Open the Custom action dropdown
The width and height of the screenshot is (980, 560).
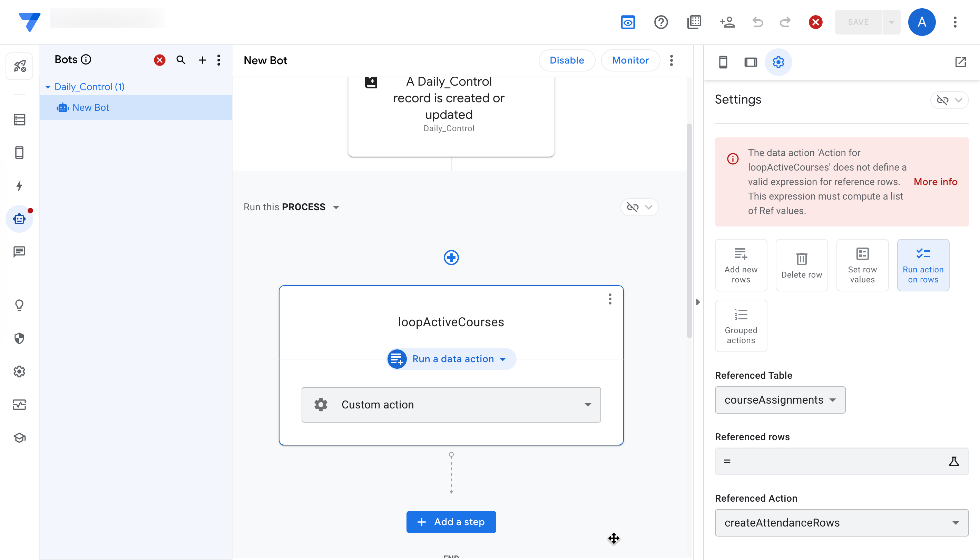point(451,405)
